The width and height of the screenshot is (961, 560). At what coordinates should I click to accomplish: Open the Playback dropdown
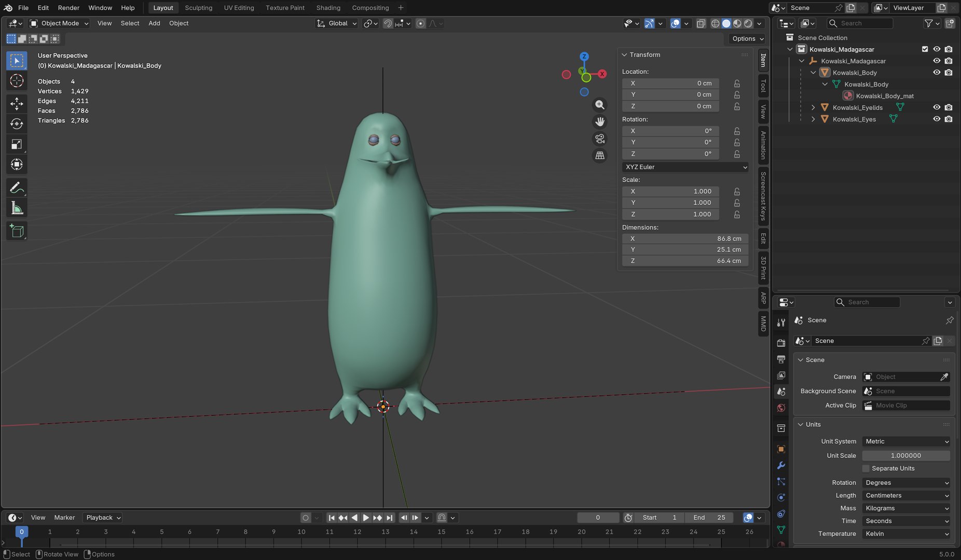(x=103, y=517)
